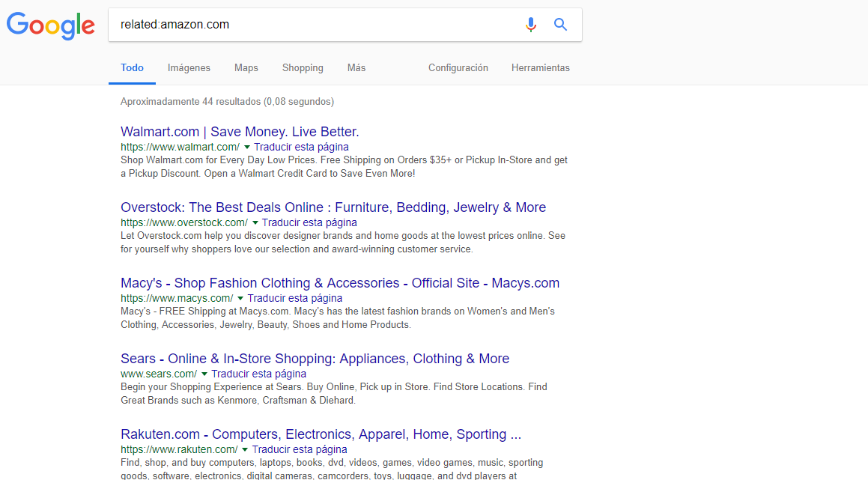Image resolution: width=868 pixels, height=480 pixels.
Task: Open the Sears Online Shopping result
Action: (315, 359)
